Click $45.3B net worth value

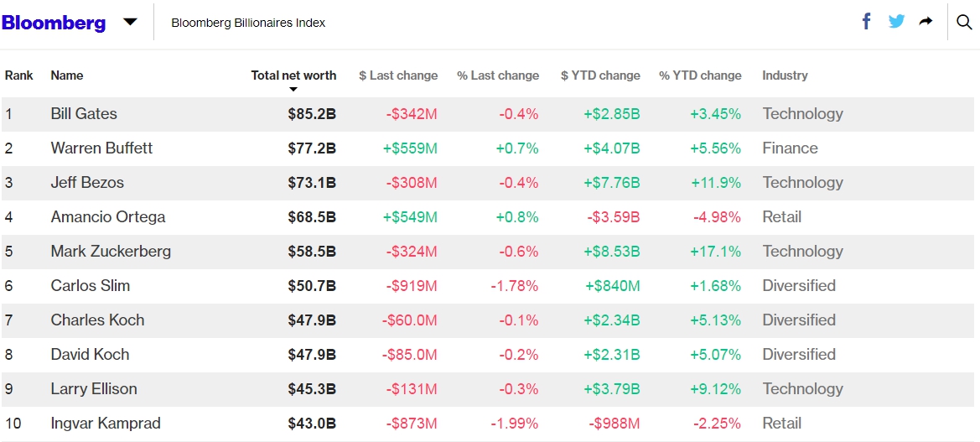pos(312,389)
